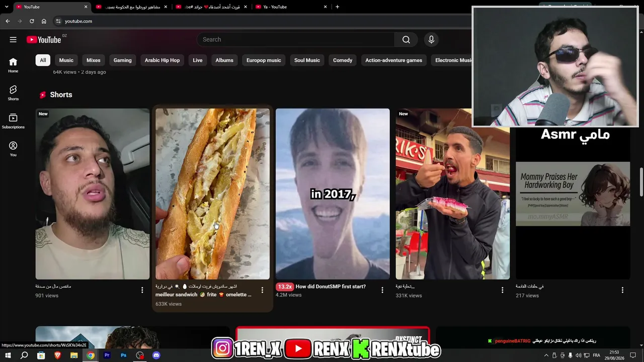This screenshot has width=644, height=362.
Task: Click the system tray volume icon
Action: [578, 355]
